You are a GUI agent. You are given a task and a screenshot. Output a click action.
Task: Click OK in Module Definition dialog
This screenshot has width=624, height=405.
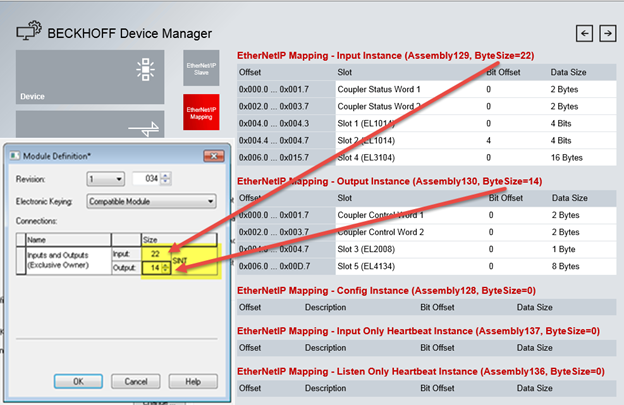pos(78,382)
